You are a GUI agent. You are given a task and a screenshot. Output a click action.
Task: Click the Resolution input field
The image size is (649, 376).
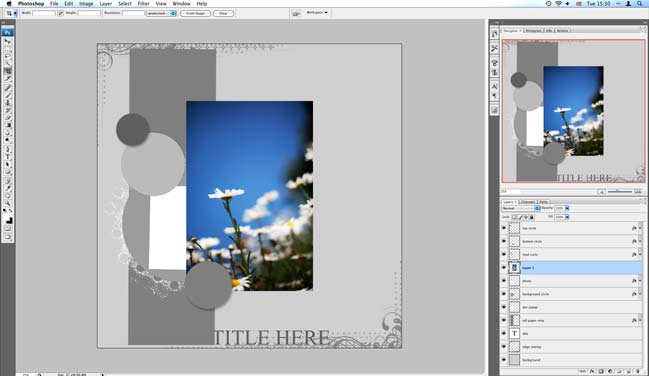pos(133,13)
